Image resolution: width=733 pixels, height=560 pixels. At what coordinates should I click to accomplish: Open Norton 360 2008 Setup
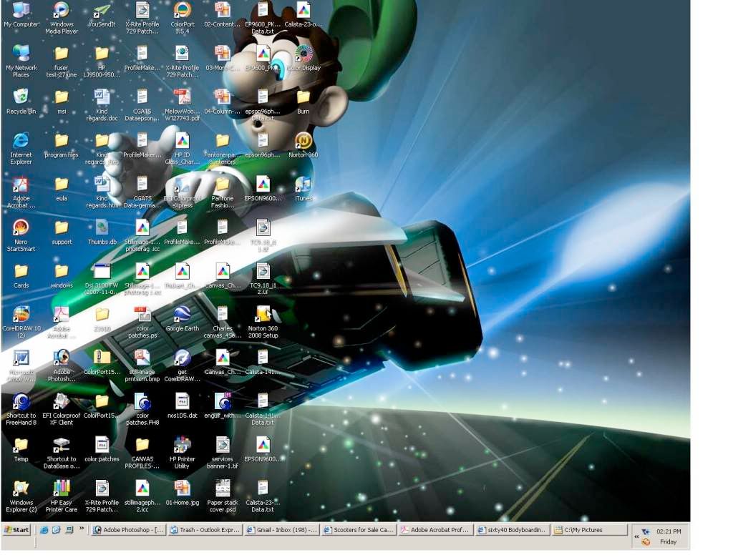[263, 322]
